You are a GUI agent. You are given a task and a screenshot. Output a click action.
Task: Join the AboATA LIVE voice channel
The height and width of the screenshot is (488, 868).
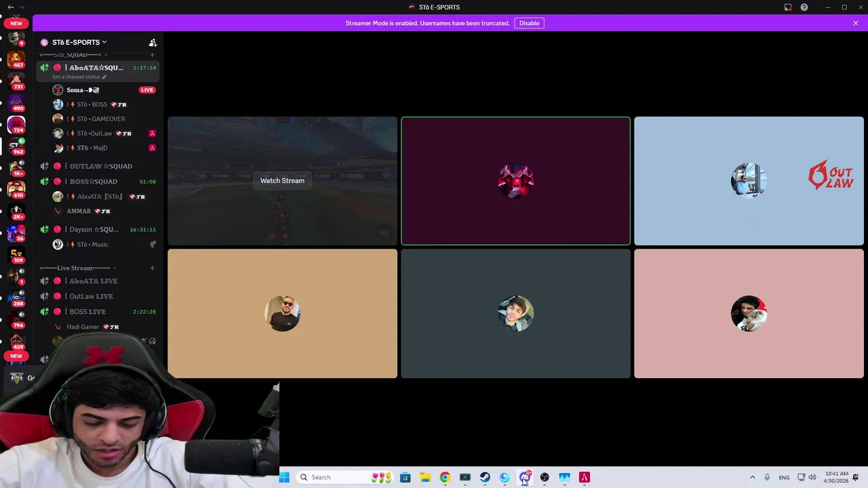coord(98,281)
